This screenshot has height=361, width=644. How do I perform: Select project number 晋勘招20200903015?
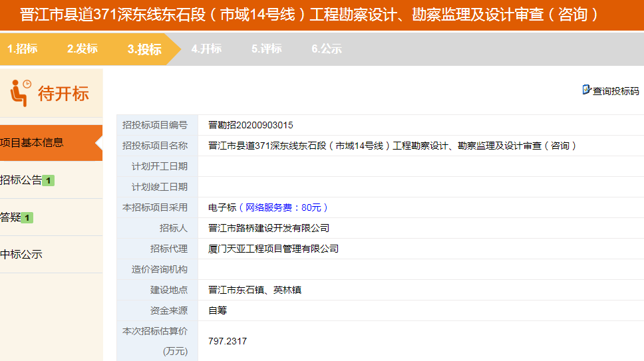tap(251, 125)
